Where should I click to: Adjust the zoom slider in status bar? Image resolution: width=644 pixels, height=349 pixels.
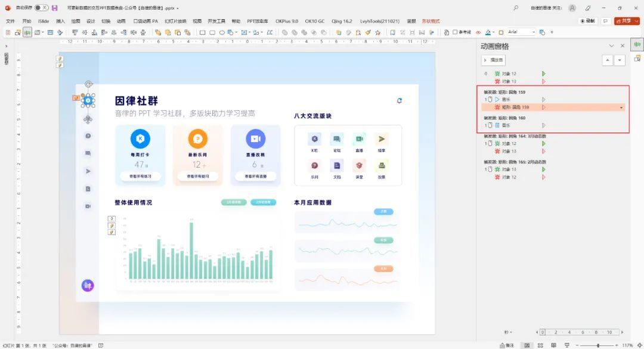598,345
